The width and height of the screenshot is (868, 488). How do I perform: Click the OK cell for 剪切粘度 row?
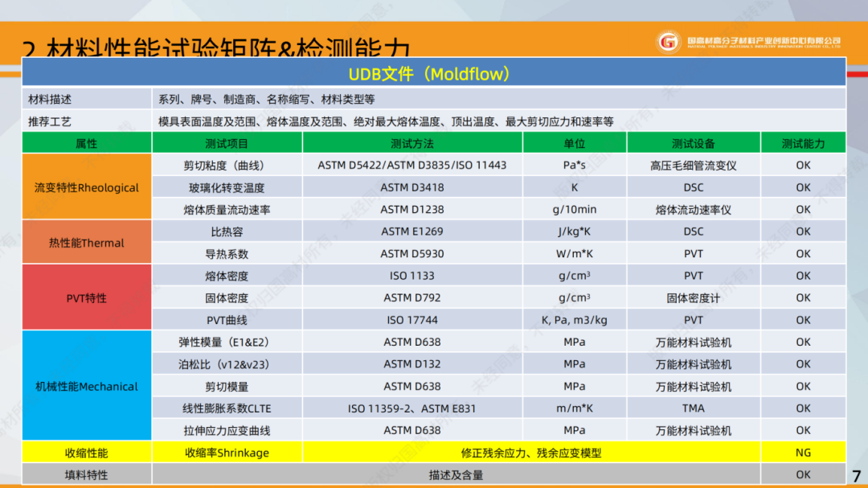click(803, 164)
